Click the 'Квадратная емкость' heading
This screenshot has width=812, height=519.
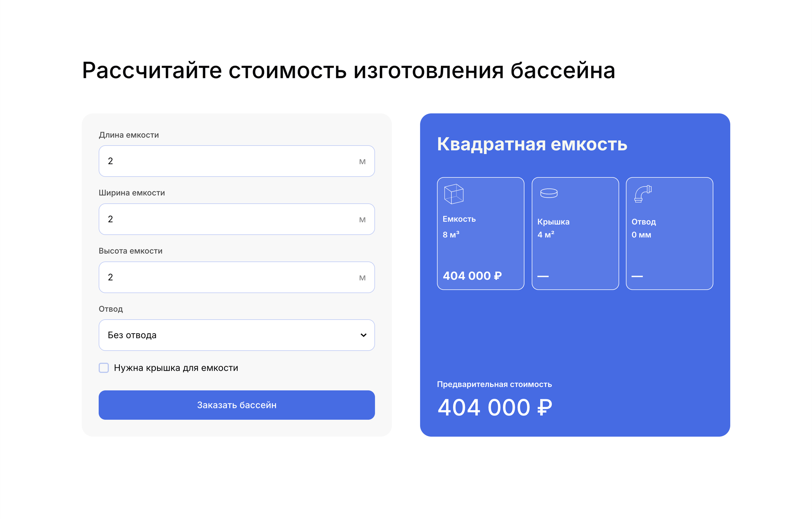[532, 144]
